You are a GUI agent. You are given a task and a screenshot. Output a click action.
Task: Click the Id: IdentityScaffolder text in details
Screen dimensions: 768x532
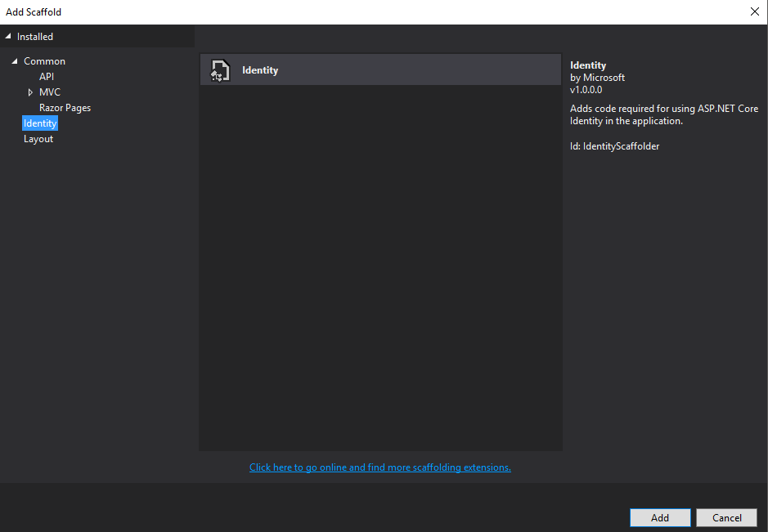click(x=614, y=146)
